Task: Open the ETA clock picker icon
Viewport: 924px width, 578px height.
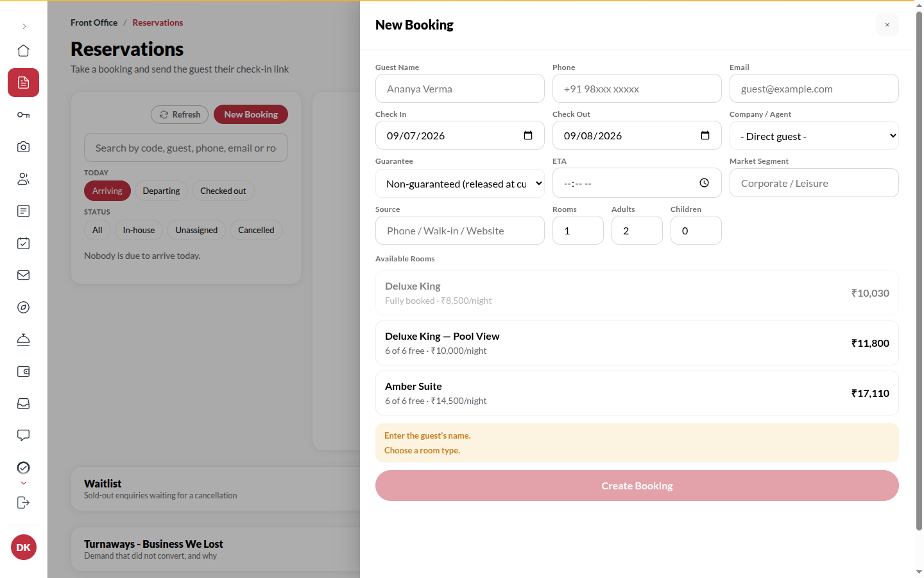Action: coord(705,183)
